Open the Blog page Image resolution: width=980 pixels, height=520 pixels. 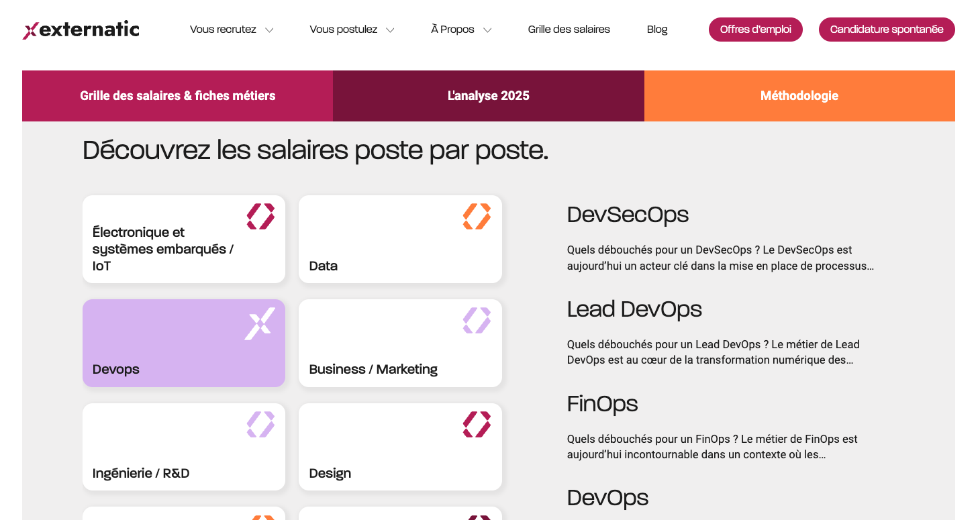657,30
